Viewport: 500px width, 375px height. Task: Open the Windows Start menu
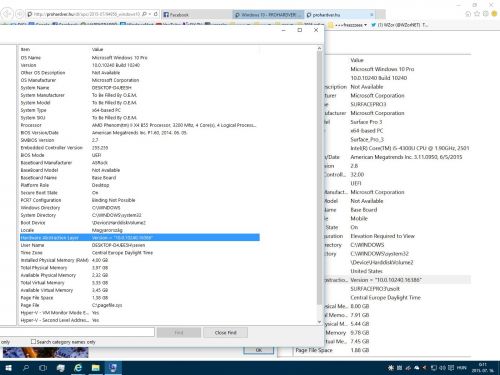click(9, 368)
